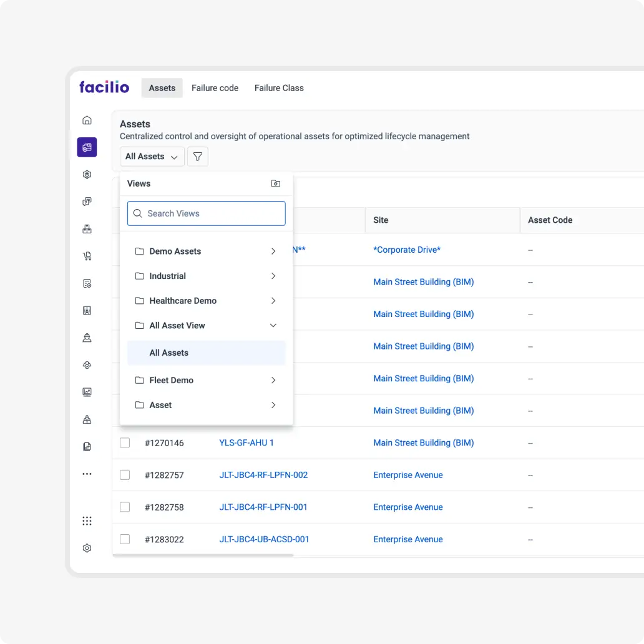Click the shopping cart icon in the sidebar

[x=87, y=255]
